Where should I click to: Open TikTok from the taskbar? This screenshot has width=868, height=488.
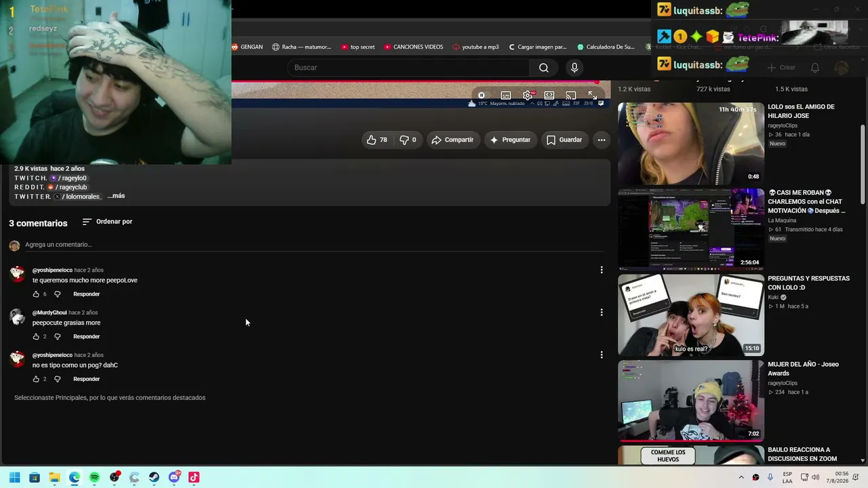pyautogui.click(x=194, y=477)
